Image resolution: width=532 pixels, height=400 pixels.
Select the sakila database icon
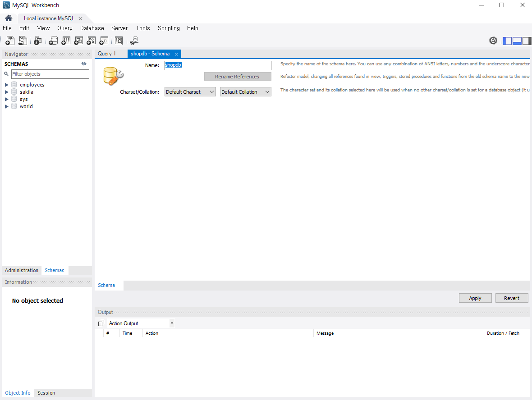point(14,91)
